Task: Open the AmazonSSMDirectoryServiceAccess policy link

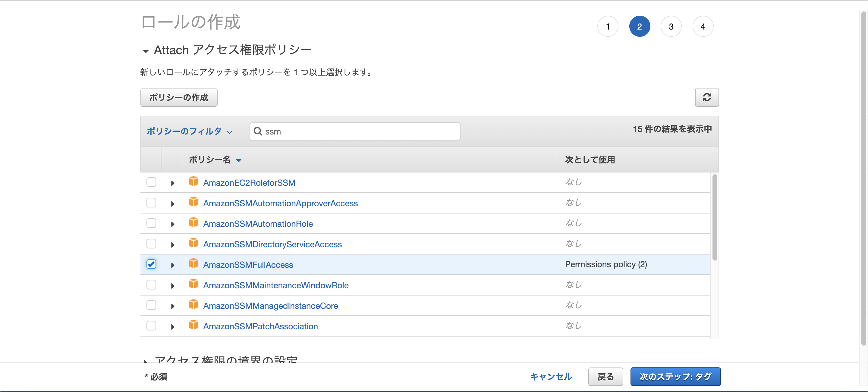Action: point(272,244)
